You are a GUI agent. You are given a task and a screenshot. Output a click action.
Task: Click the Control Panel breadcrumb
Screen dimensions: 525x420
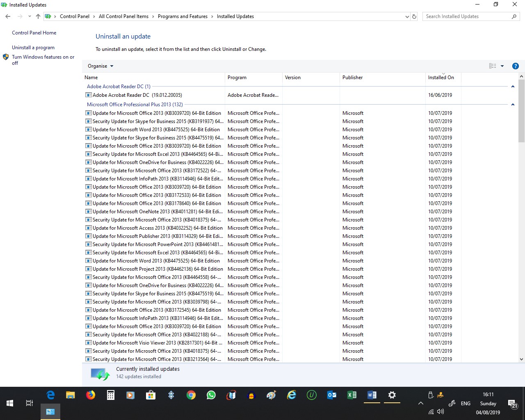(74, 16)
